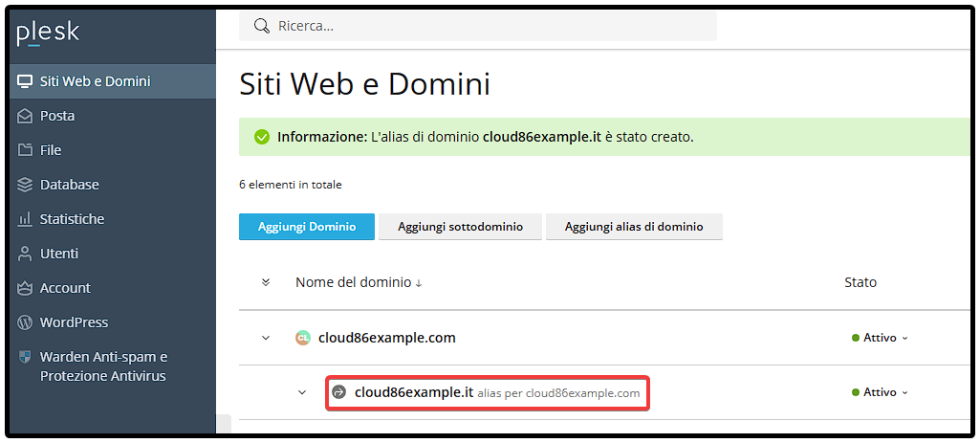980x443 pixels.
Task: Click the Siti Web e Domini page heading
Action: coord(364,84)
